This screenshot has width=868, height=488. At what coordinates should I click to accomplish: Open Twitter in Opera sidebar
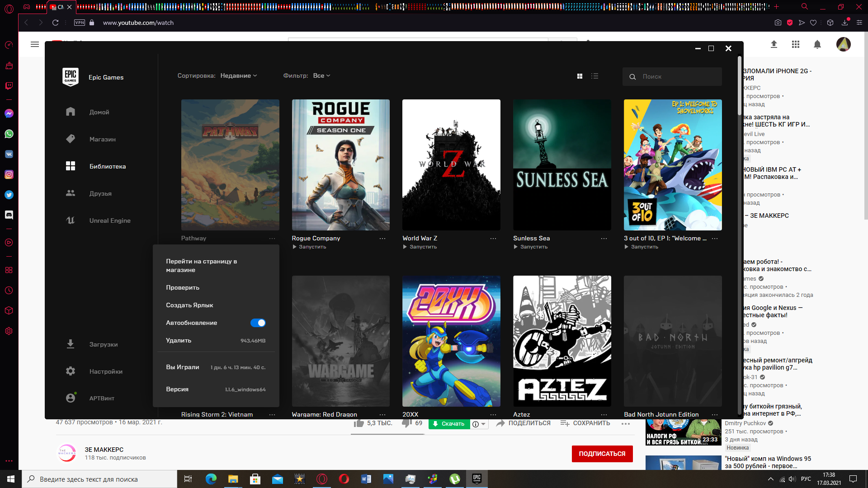(9, 195)
